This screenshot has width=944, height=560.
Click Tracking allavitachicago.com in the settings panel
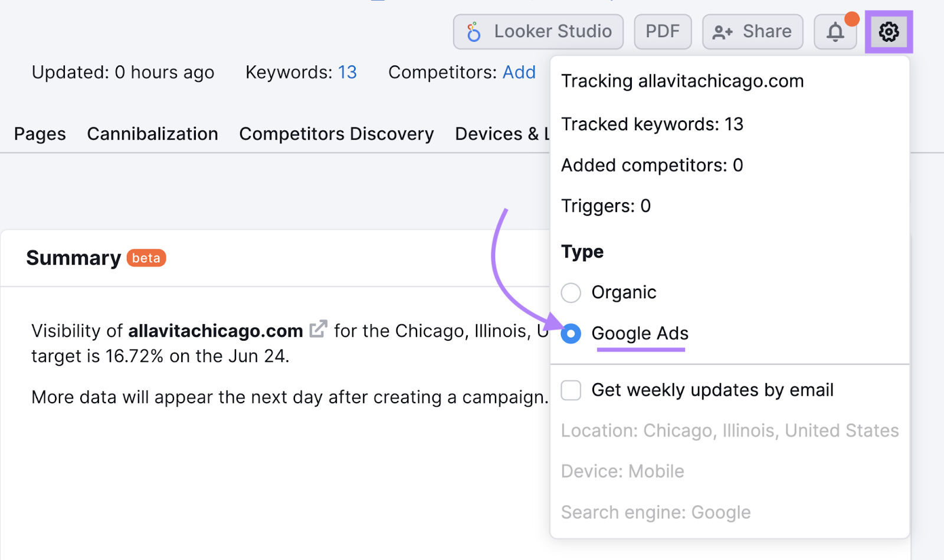tap(682, 81)
